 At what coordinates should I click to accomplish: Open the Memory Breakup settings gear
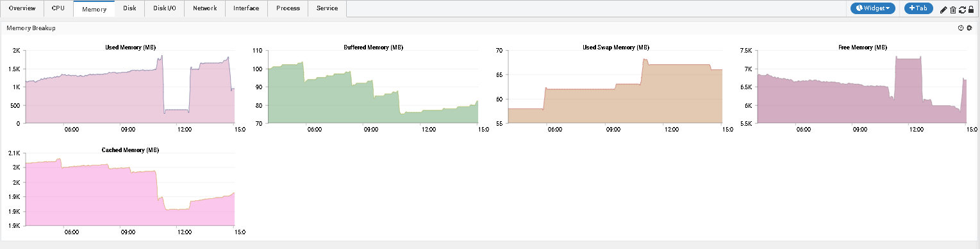(x=969, y=28)
